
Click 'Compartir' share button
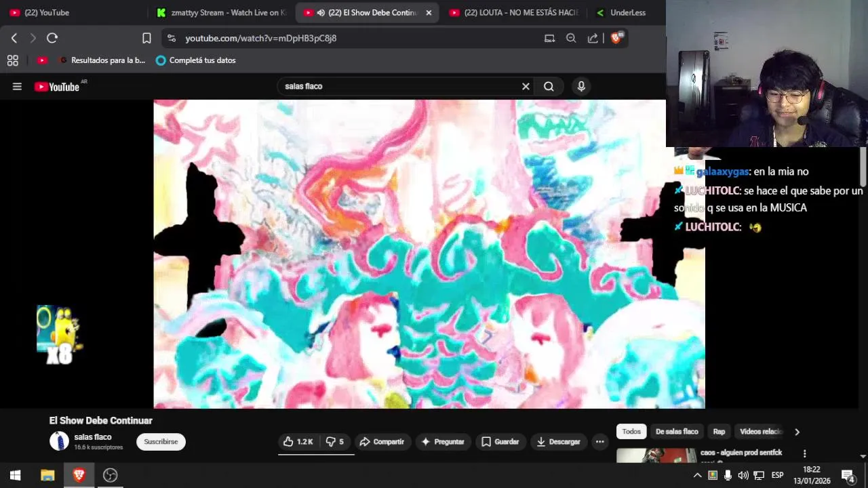click(x=382, y=441)
